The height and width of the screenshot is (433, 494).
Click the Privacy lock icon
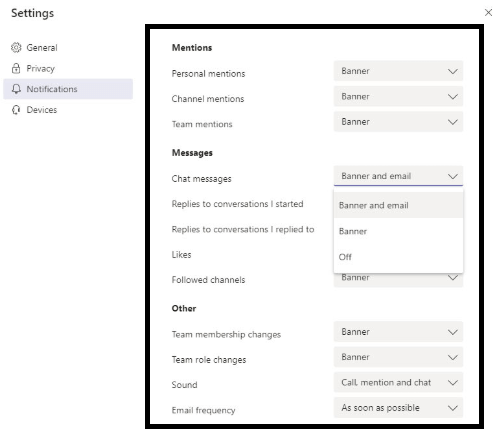pos(16,68)
